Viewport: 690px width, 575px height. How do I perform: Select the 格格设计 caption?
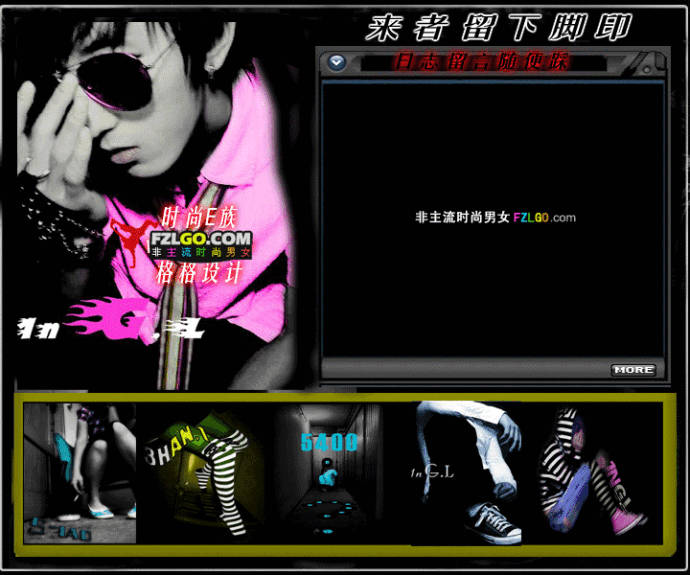(198, 274)
